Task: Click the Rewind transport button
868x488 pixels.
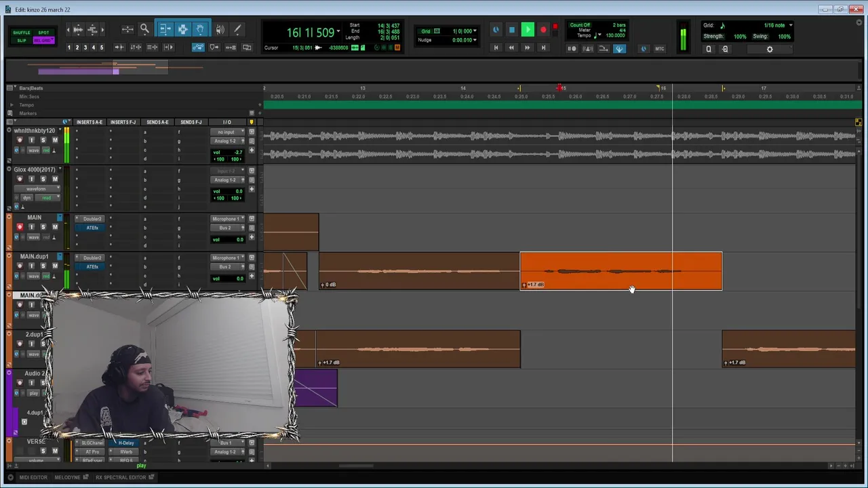Action: click(511, 47)
